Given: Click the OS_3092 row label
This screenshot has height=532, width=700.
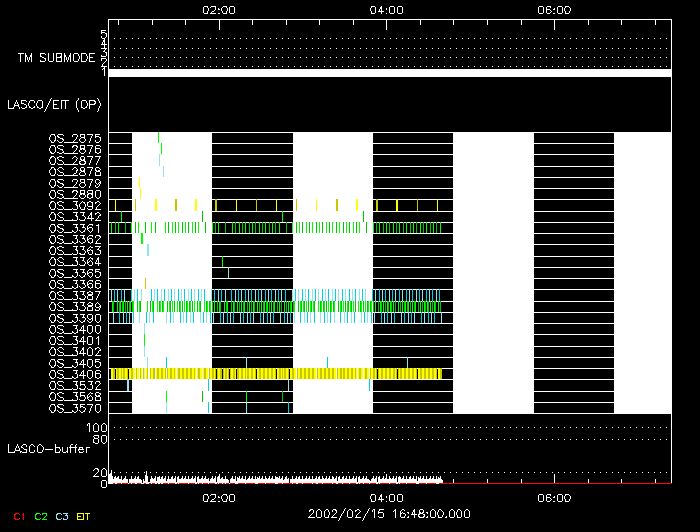Looking at the screenshot, I should 75,205.
